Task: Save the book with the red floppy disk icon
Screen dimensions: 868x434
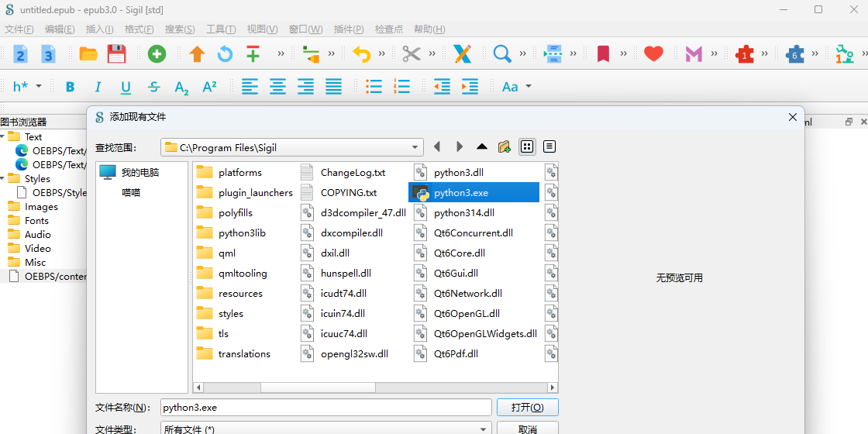Action: point(116,53)
